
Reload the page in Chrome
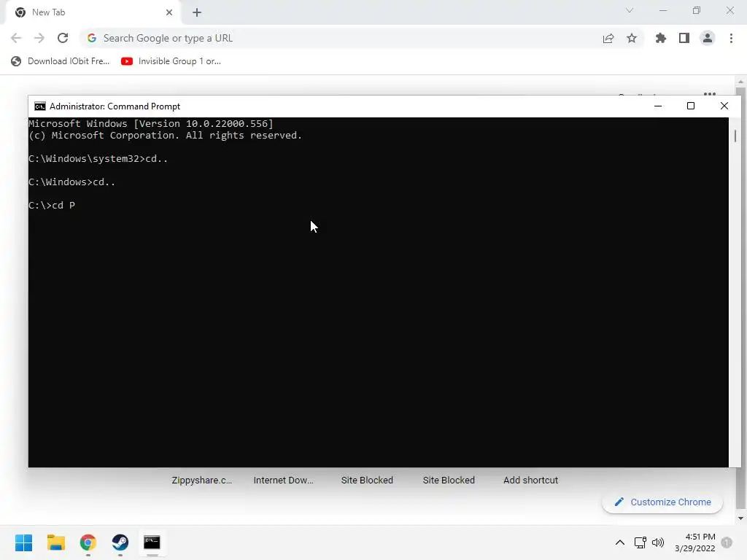pyautogui.click(x=63, y=38)
